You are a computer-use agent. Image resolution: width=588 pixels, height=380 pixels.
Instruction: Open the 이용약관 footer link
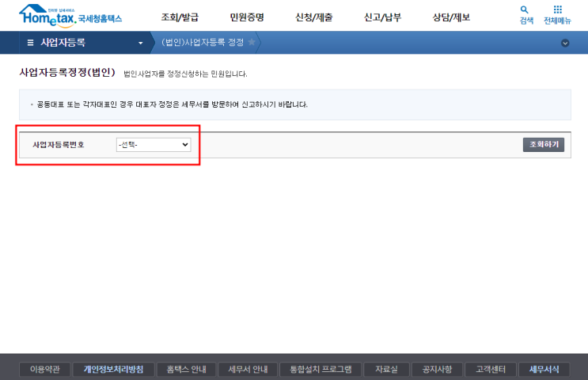(45, 369)
